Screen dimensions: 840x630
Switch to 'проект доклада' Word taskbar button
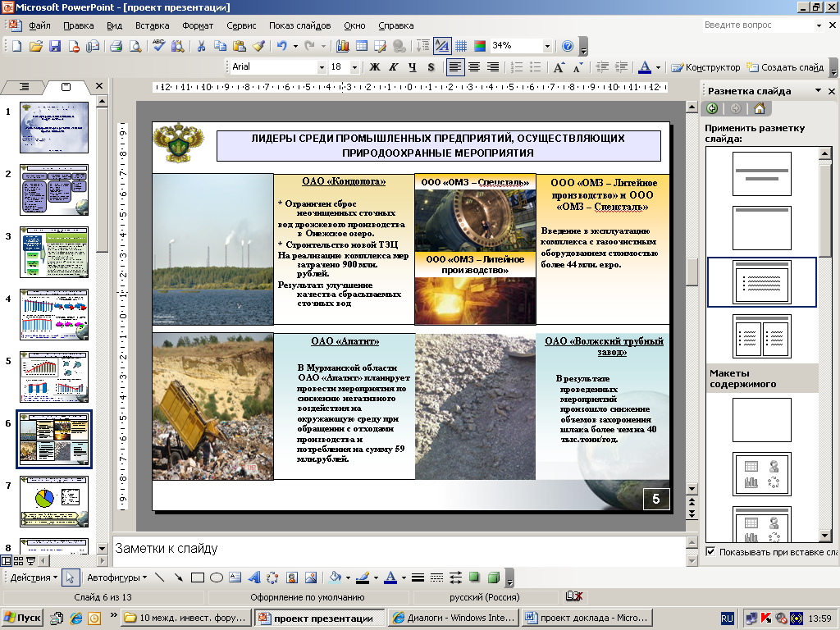588,618
